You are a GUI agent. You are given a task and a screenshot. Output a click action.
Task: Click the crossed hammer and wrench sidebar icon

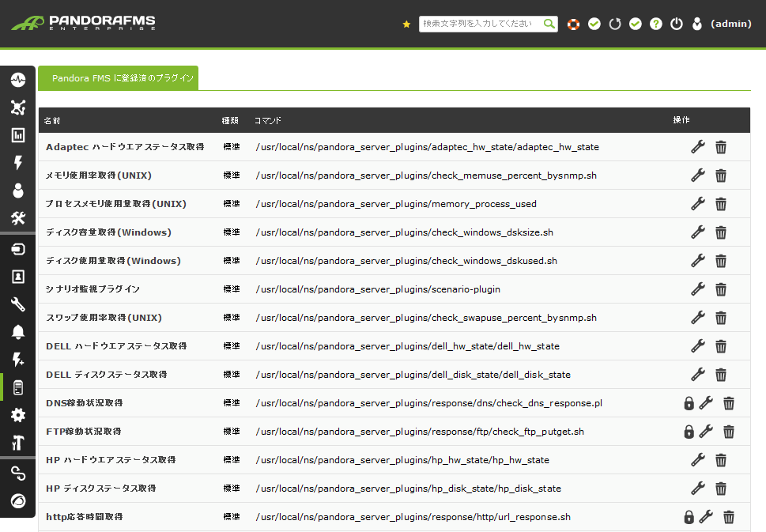point(18,218)
